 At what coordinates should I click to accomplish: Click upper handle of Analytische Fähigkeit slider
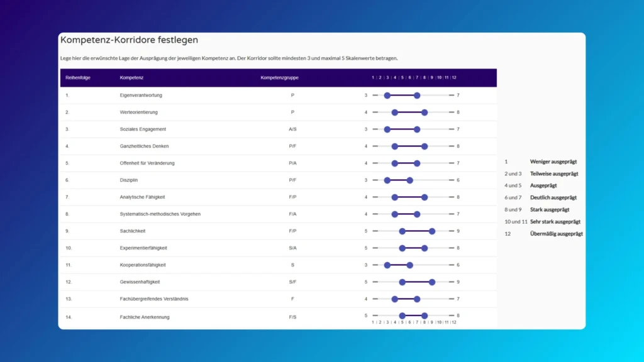425,197
